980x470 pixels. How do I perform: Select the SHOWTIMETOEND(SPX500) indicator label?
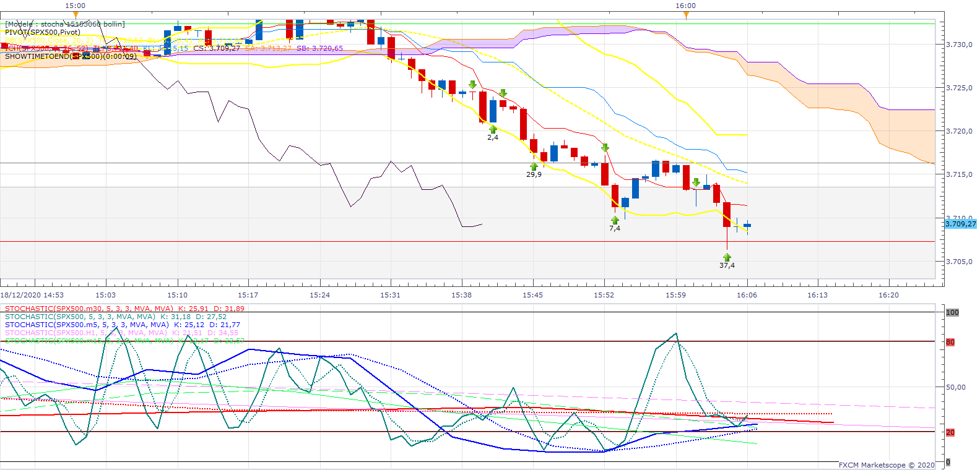[x=71, y=56]
